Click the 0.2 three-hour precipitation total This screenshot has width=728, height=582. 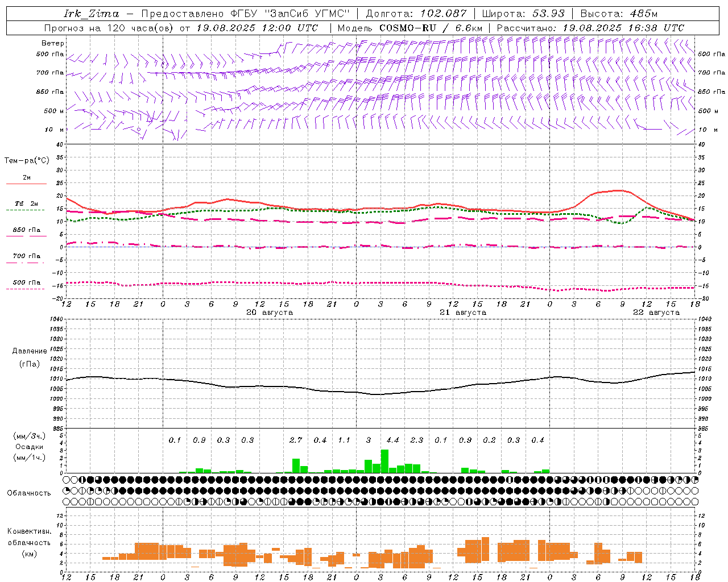(489, 440)
